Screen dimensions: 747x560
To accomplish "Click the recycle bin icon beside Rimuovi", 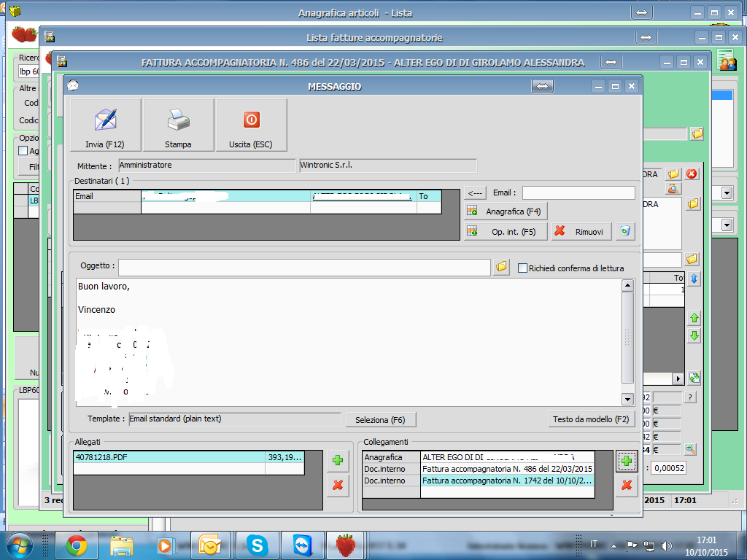I will pyautogui.click(x=625, y=231).
